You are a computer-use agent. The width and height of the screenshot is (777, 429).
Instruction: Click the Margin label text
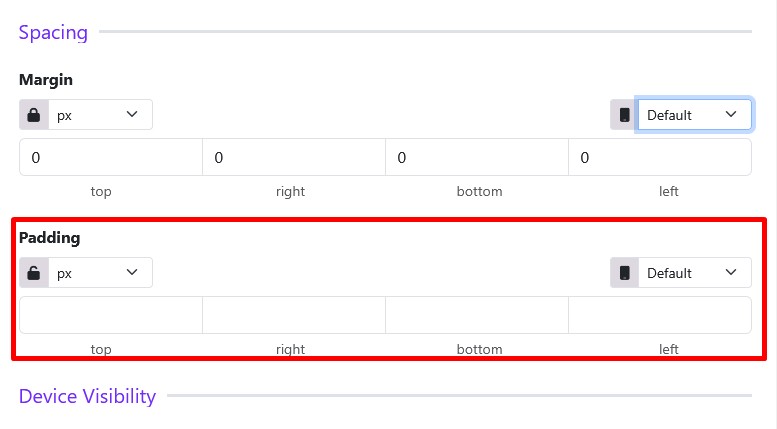click(x=46, y=80)
